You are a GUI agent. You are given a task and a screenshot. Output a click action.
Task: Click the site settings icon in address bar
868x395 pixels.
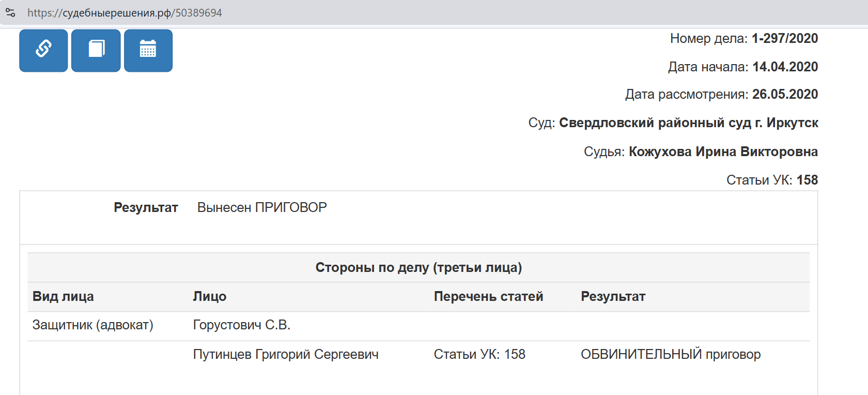[10, 12]
